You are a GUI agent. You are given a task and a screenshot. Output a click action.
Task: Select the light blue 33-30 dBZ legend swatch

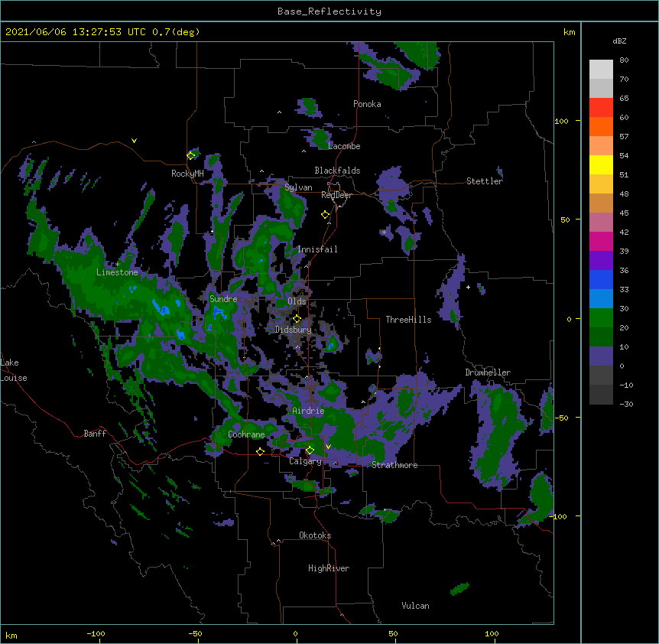point(601,298)
